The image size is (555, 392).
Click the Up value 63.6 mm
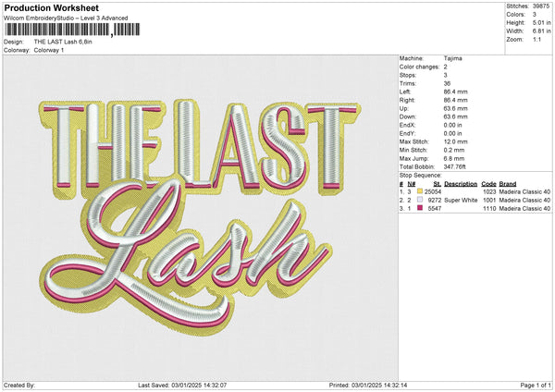(x=455, y=108)
